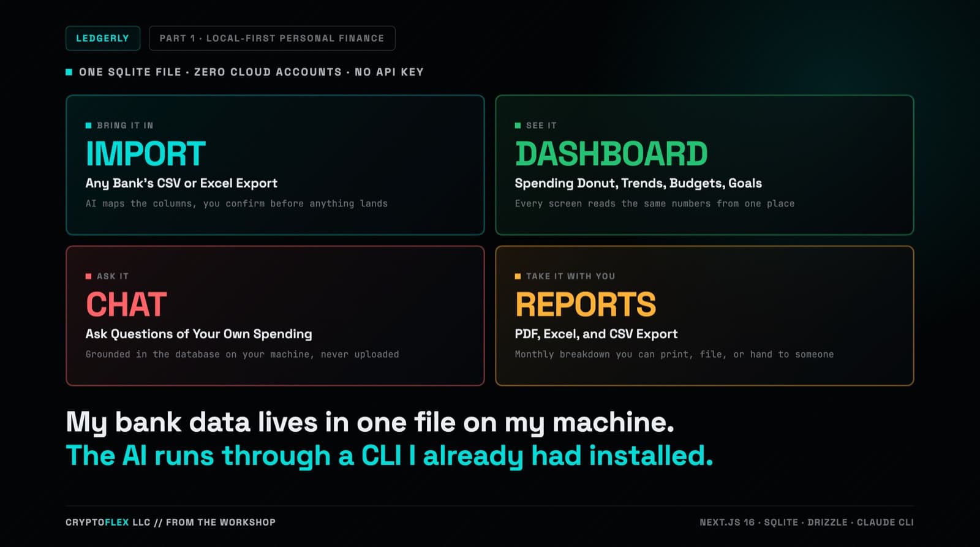The width and height of the screenshot is (980, 547).
Task: Click the IMPORT heading
Action: (146, 154)
